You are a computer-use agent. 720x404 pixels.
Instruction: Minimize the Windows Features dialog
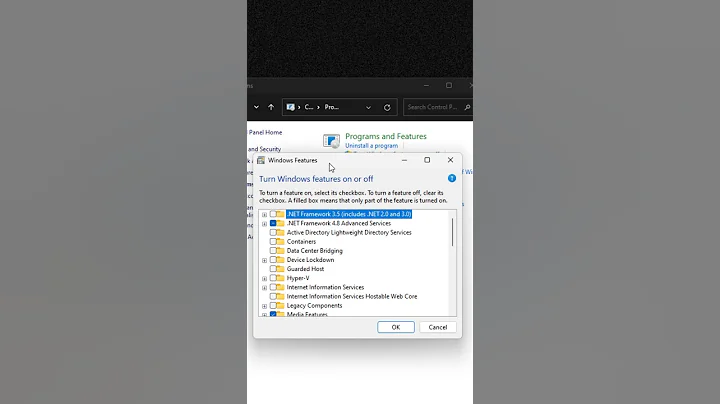click(404, 160)
